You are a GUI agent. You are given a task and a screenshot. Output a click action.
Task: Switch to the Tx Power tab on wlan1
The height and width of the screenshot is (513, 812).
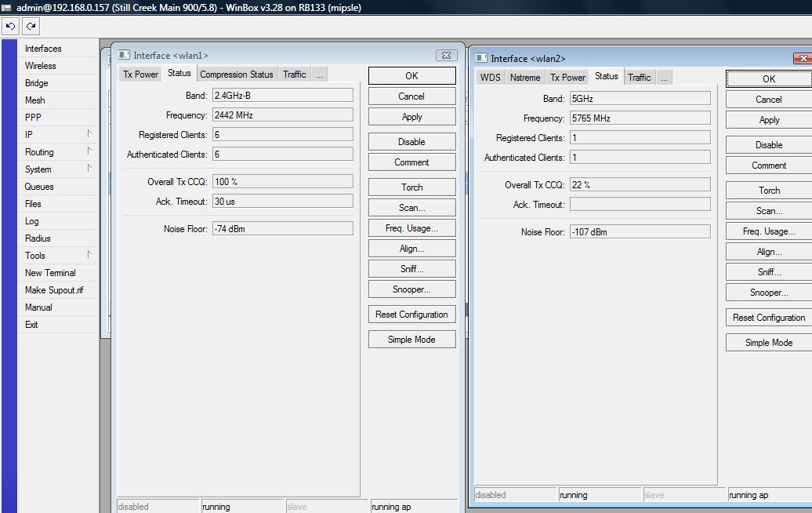tap(140, 74)
